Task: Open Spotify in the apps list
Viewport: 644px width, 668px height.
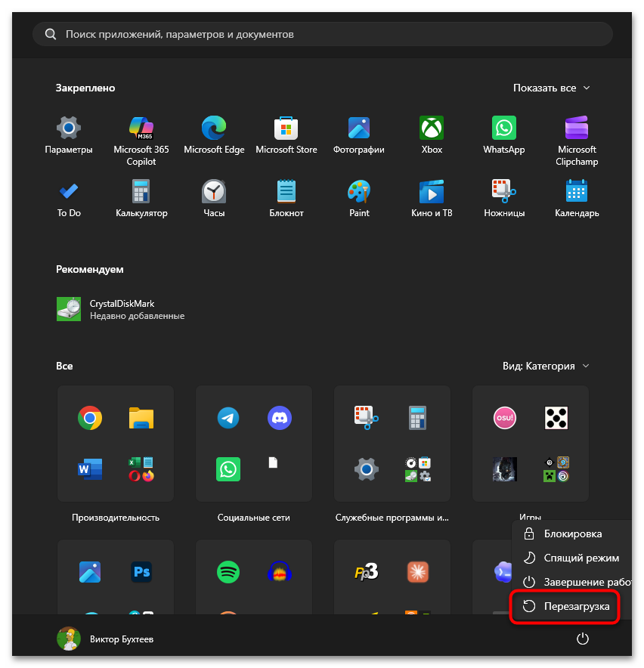Action: coord(228,572)
